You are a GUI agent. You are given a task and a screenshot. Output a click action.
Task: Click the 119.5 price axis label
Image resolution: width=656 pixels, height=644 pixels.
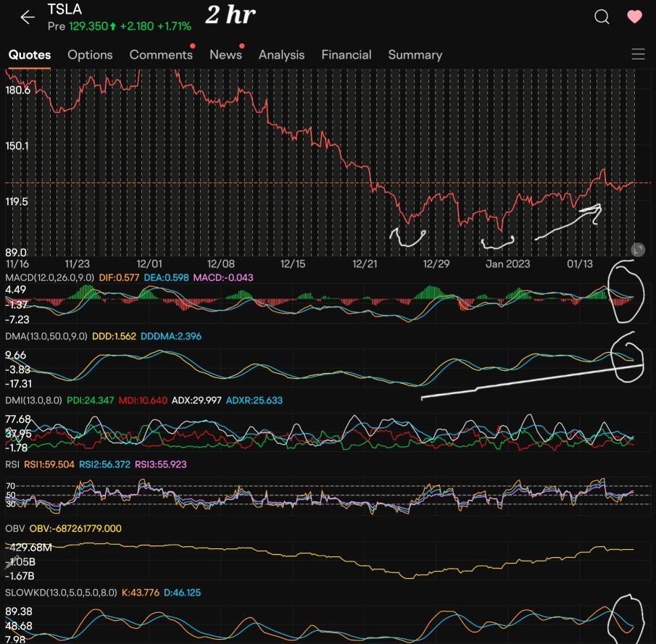click(17, 201)
